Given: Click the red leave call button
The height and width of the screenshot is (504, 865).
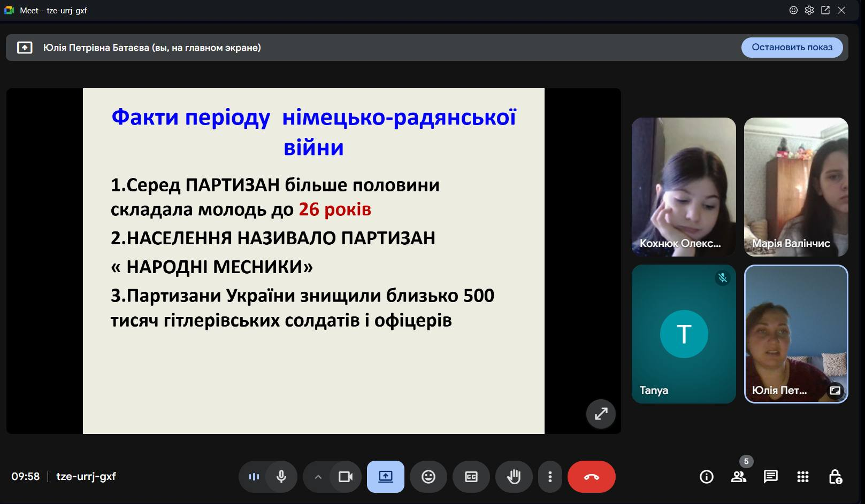Looking at the screenshot, I should [591, 477].
